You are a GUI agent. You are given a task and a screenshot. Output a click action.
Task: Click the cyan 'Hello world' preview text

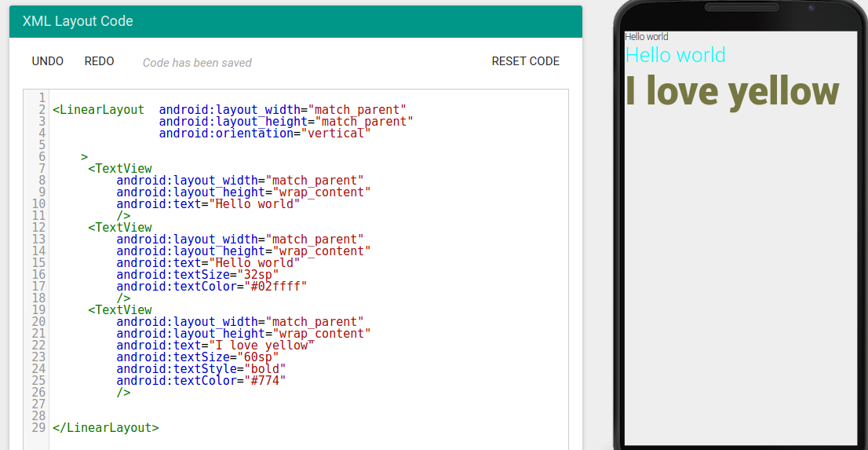[x=676, y=56]
